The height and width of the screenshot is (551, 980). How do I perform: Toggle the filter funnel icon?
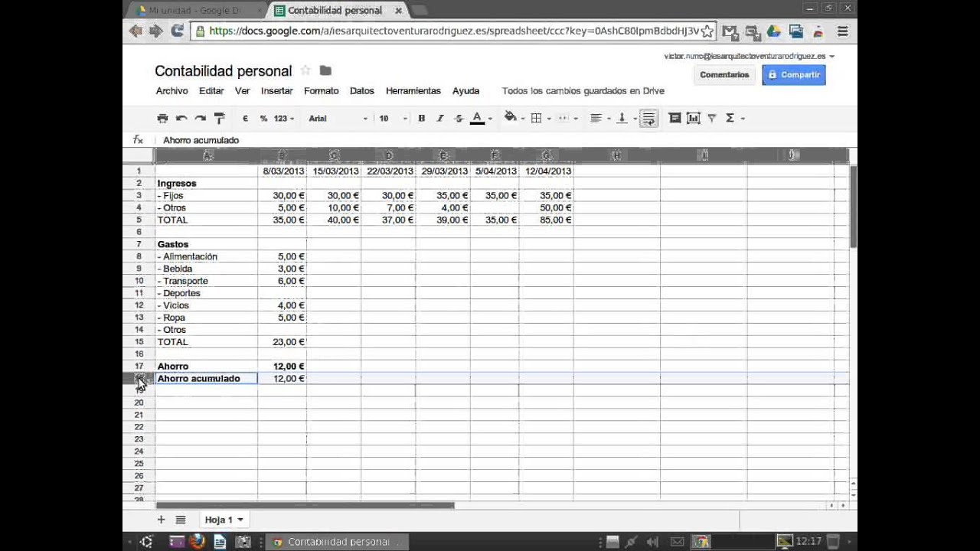pos(712,118)
